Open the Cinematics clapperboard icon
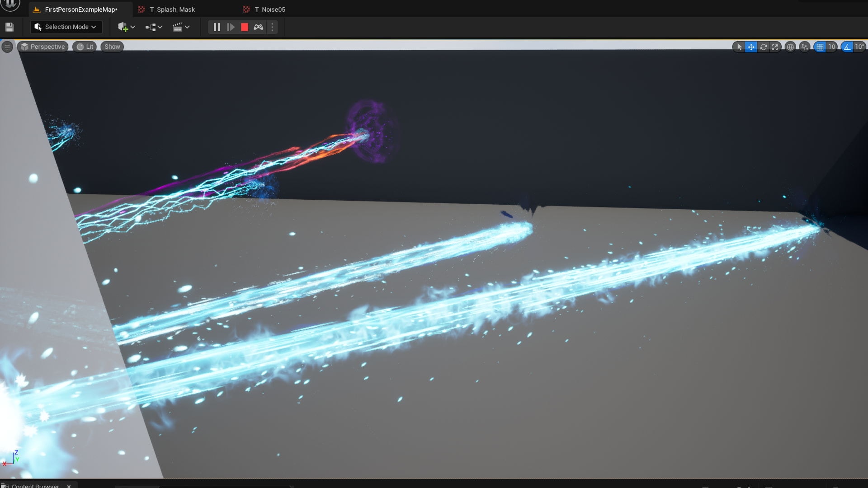Screen dimensions: 868x488 tap(179, 27)
